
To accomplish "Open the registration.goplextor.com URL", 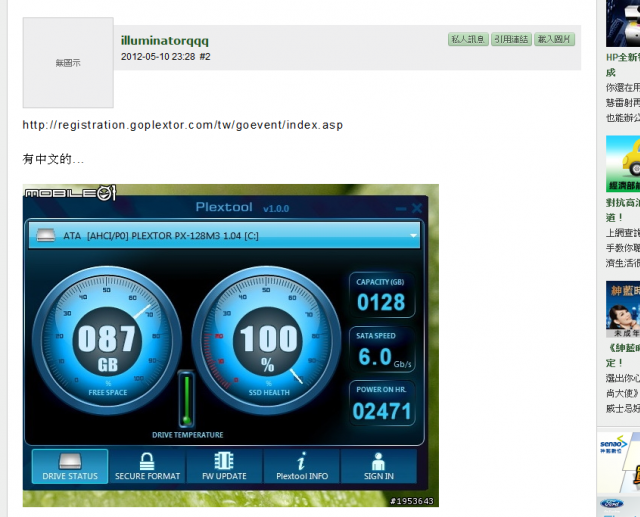I will point(182,125).
